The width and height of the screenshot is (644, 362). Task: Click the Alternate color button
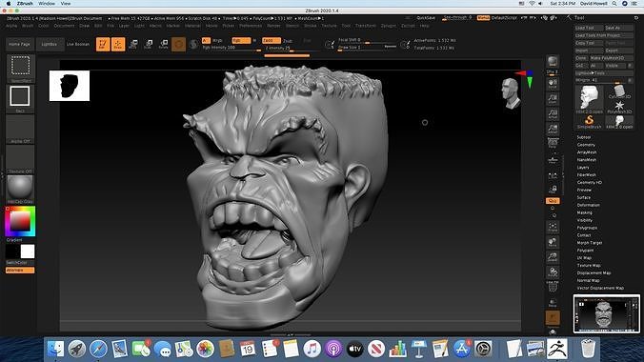20,270
